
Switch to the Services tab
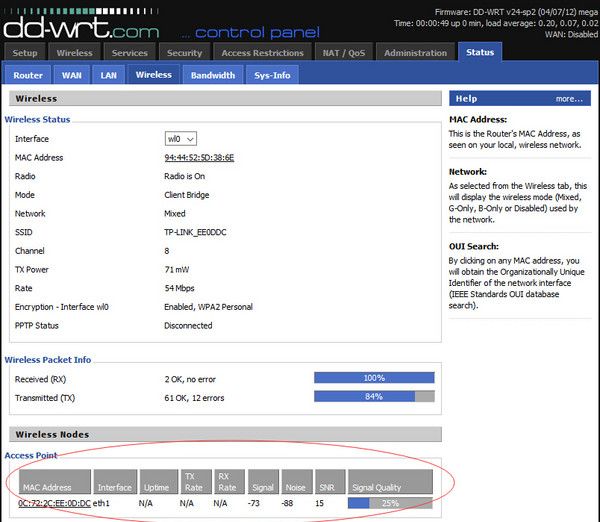coord(130,52)
